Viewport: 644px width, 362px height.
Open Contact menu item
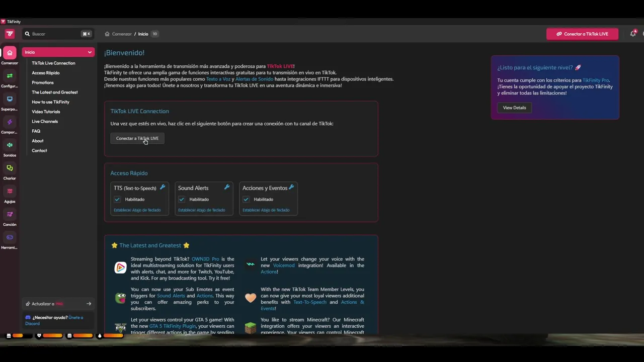click(x=39, y=150)
